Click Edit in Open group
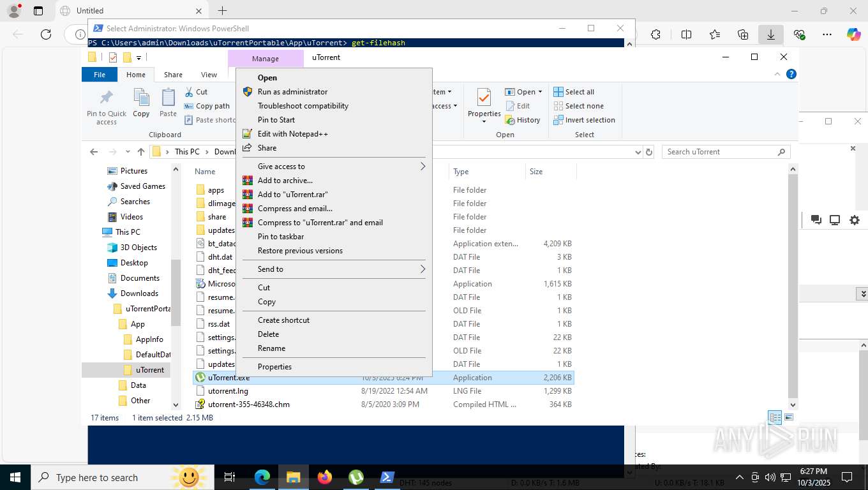This screenshot has height=490, width=868. pos(518,106)
